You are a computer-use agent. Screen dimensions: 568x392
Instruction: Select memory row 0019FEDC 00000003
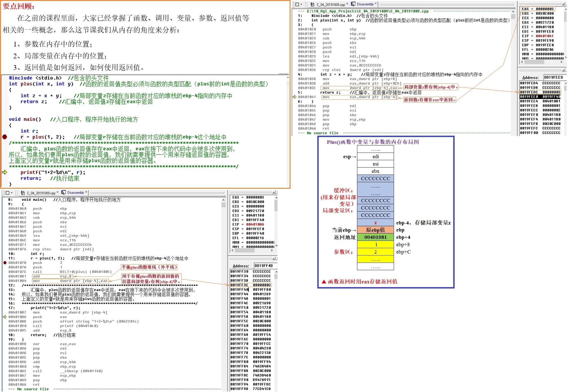point(540,92)
